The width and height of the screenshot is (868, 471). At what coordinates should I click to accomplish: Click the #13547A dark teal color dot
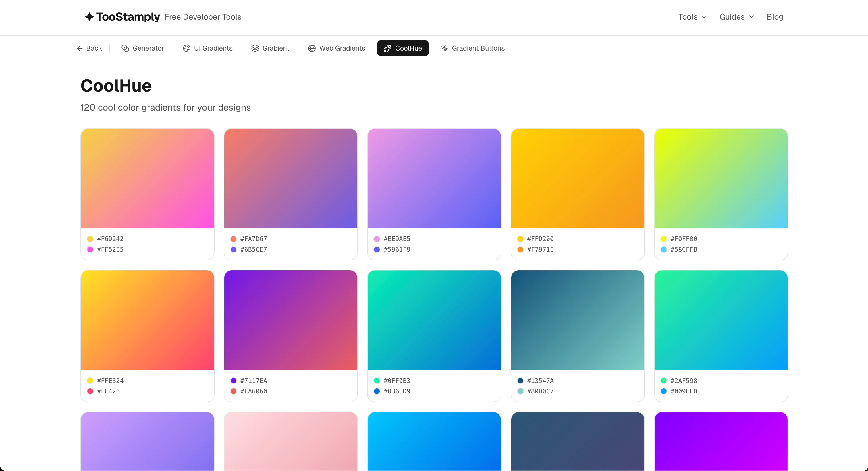point(520,381)
